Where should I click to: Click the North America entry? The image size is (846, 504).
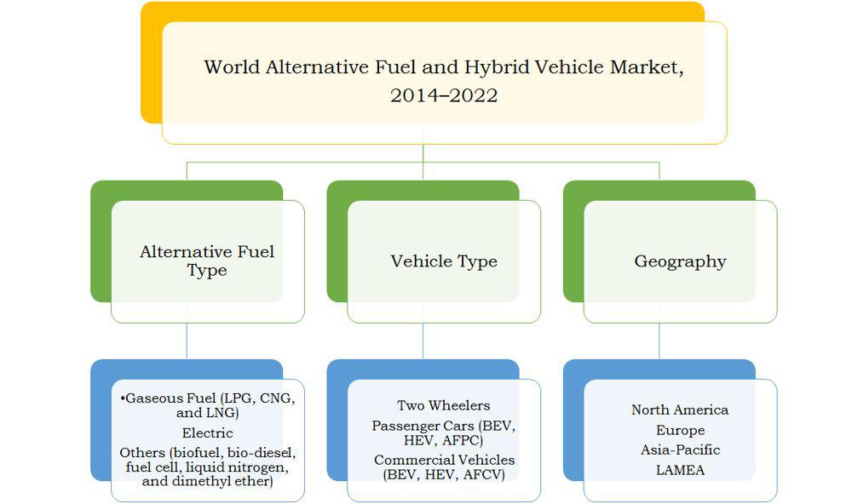[680, 409]
